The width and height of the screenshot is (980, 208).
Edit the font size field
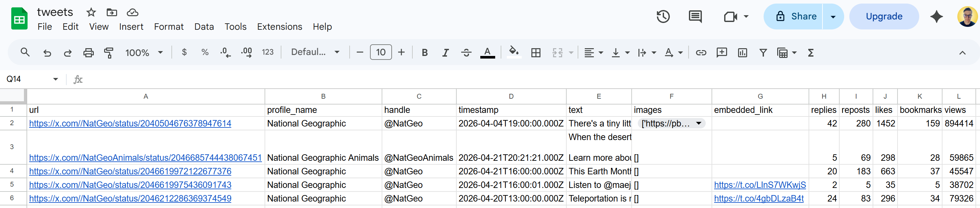pos(380,52)
